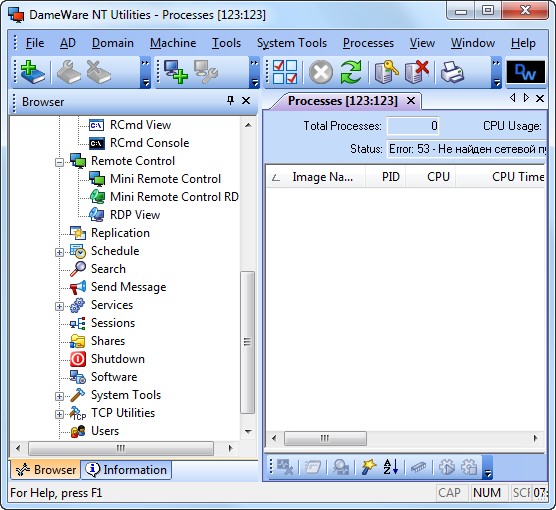Open RCmd View in the tree

(x=140, y=125)
